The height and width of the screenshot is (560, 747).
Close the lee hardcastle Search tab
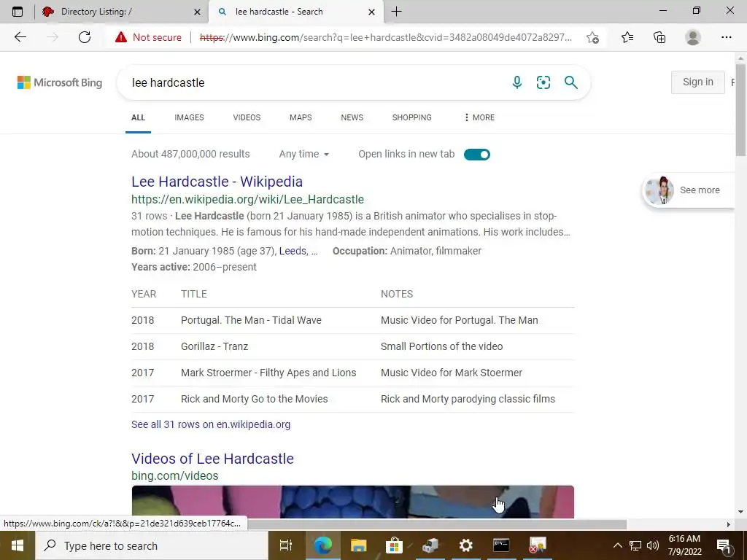(x=371, y=12)
